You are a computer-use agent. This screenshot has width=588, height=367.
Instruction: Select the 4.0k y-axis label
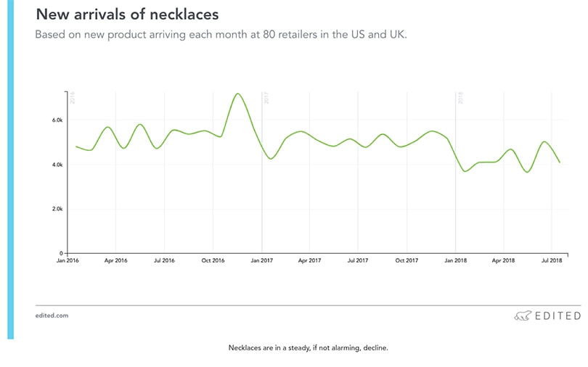(57, 165)
